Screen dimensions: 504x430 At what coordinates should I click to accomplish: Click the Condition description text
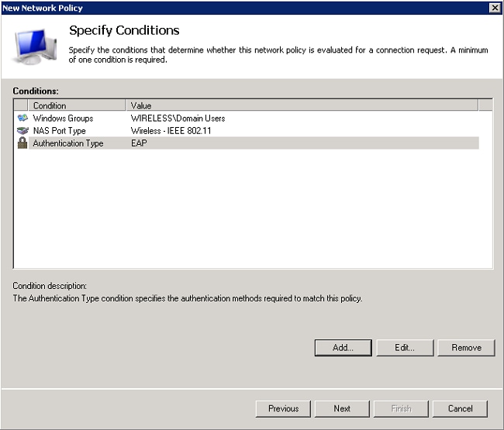click(188, 298)
